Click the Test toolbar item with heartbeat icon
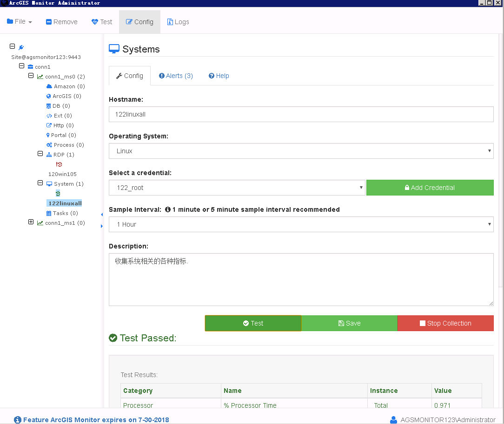 point(102,22)
